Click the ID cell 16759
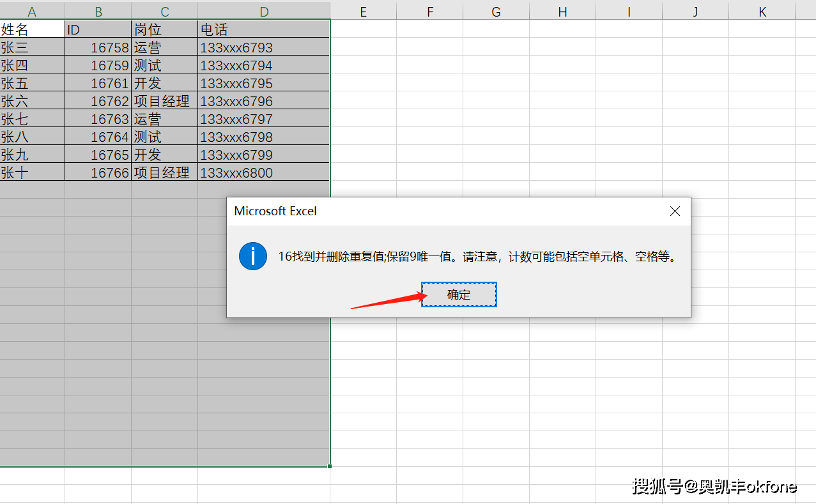This screenshot has height=504, width=816. click(98, 65)
